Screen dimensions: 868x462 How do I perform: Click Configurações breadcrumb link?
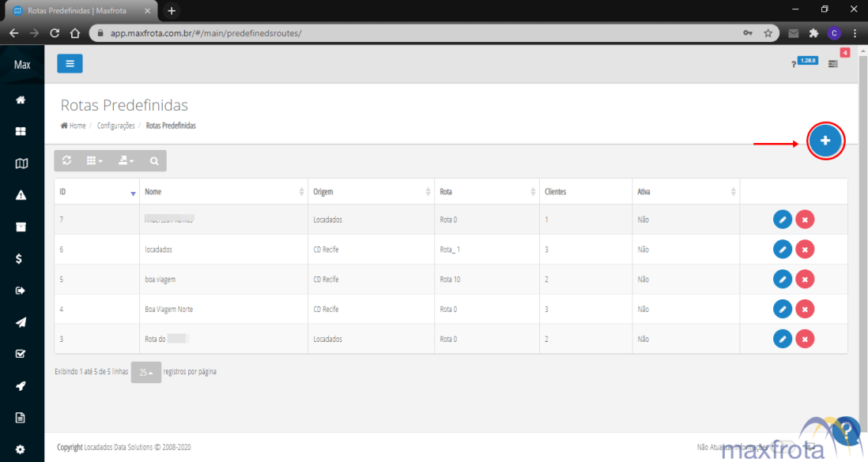click(x=115, y=126)
